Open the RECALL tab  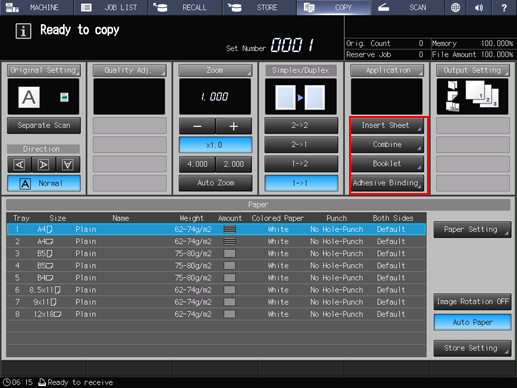[185, 7]
